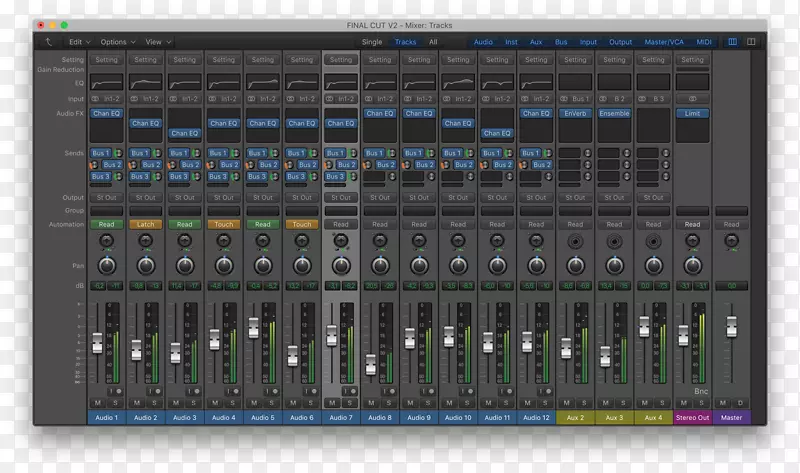Click the input monitoring icon on Audio 1
Image resolution: width=800 pixels, height=473 pixels.
coord(113,391)
